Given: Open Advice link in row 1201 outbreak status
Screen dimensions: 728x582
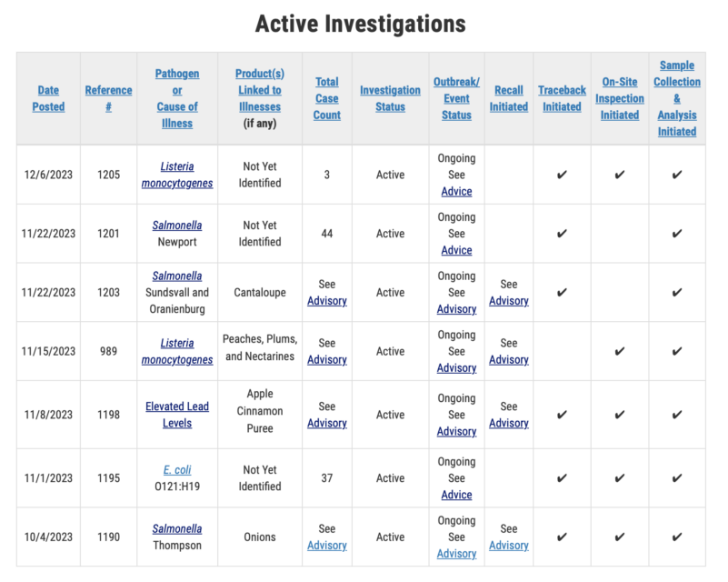Looking at the screenshot, I should pyautogui.click(x=456, y=250).
